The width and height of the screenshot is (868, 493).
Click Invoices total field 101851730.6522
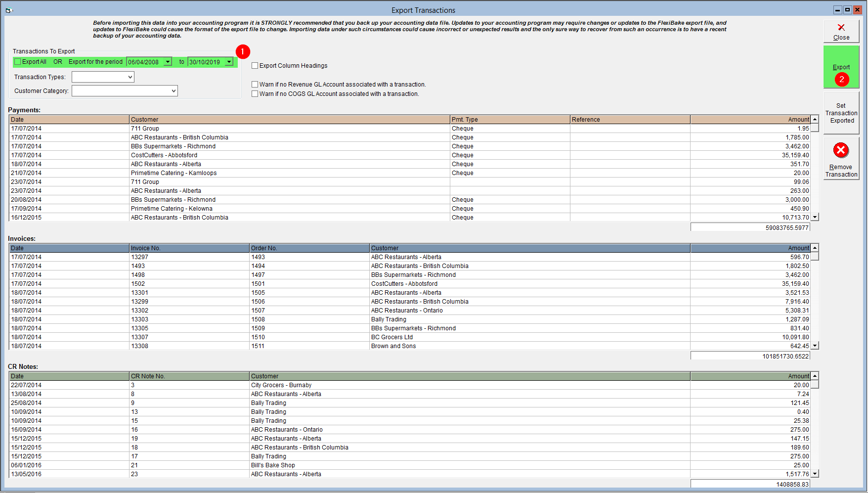click(750, 356)
